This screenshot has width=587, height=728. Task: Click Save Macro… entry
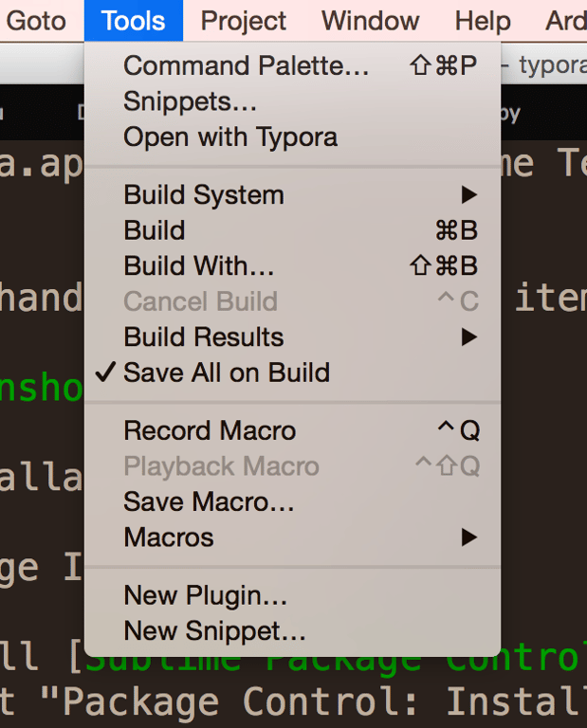[x=209, y=501]
